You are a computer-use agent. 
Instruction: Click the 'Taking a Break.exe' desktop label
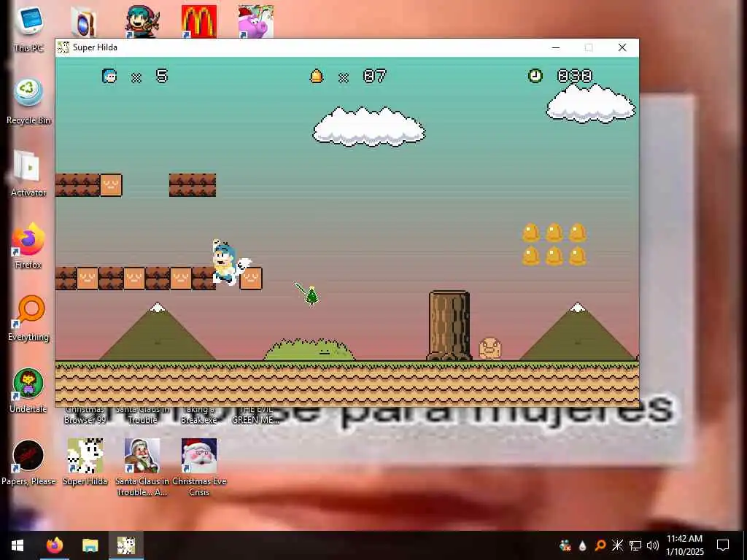(x=199, y=415)
